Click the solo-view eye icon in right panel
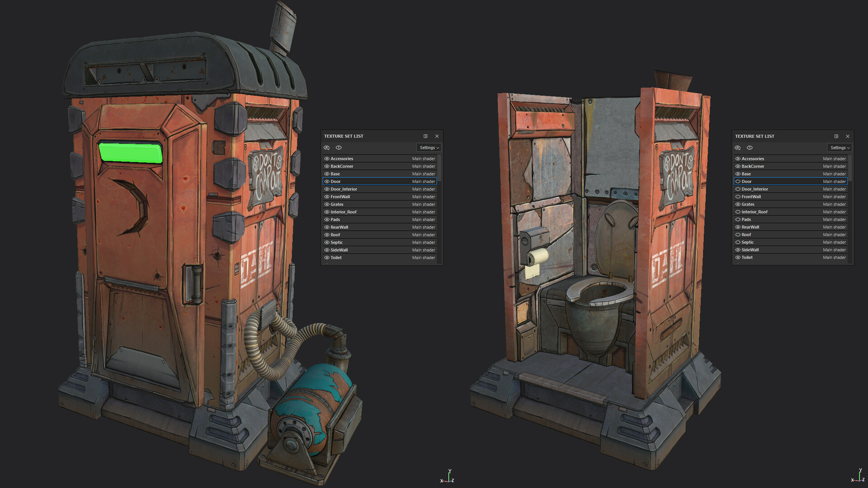Viewport: 868px width, 488px height. (x=750, y=147)
